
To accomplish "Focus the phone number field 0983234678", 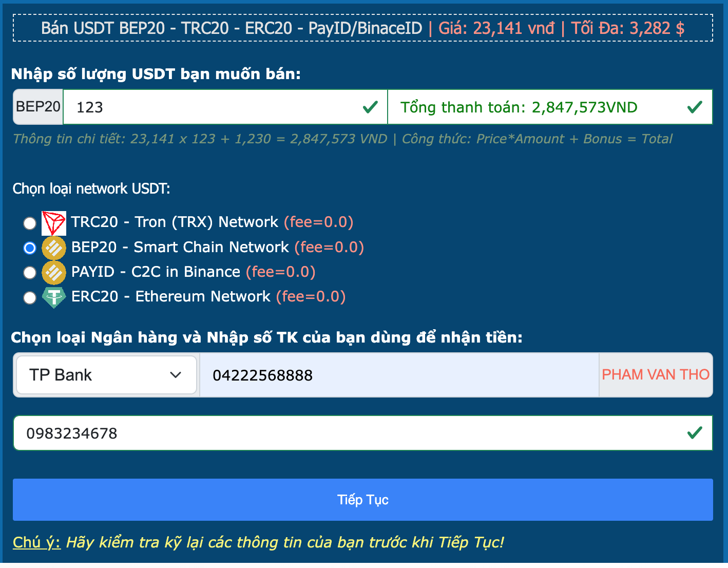I will (x=363, y=433).
